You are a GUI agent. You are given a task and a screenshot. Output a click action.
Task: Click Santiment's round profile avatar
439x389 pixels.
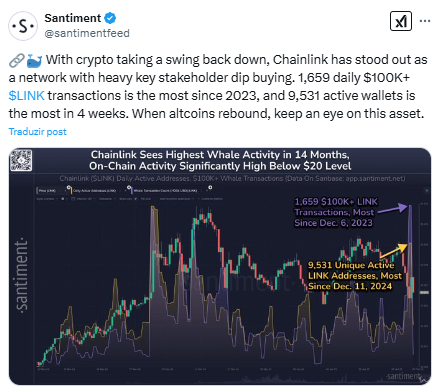[23, 26]
